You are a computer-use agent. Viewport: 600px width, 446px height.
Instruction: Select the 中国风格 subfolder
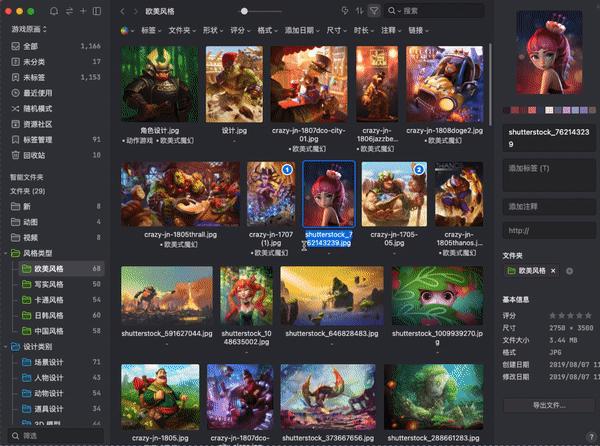click(61, 331)
